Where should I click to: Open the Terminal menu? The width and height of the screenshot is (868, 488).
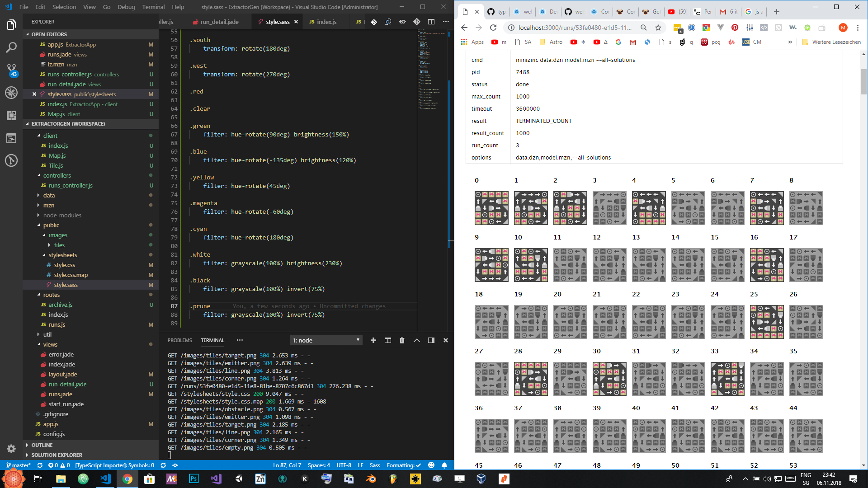pos(153,7)
